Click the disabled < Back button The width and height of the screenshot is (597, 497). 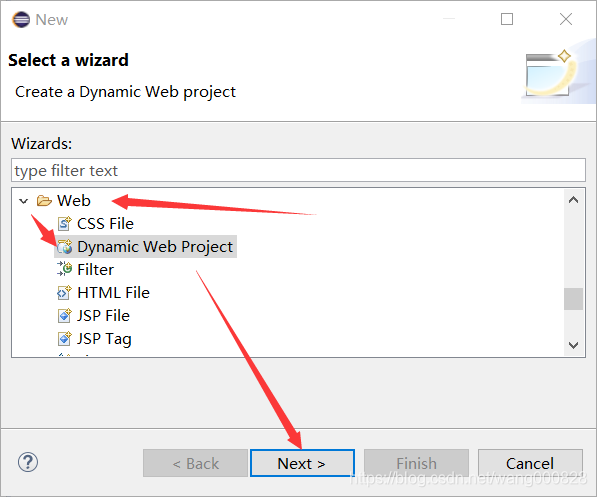pyautogui.click(x=195, y=463)
